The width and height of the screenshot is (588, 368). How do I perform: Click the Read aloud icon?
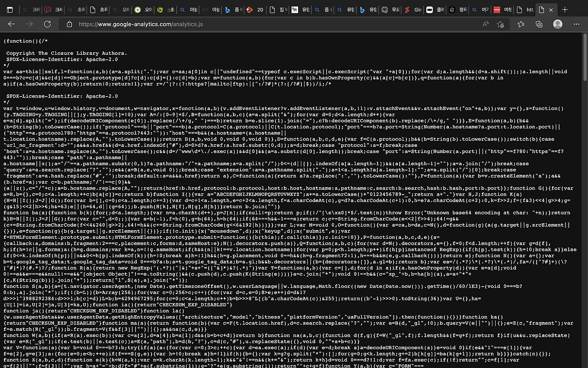486,24
